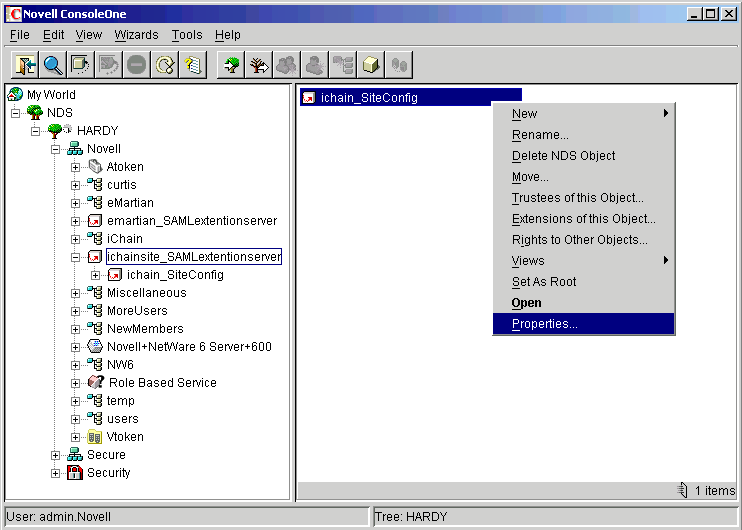Viewport: 742px width, 530px height.
Task: Collapse the ichainsite_SAMLextentionserver node
Action: pyautogui.click(x=76, y=257)
